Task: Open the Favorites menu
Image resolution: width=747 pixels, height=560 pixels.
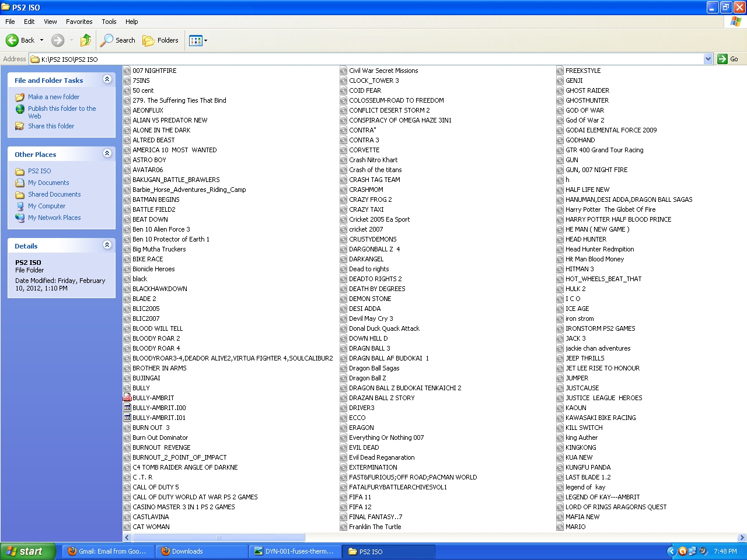Action: click(x=79, y=22)
